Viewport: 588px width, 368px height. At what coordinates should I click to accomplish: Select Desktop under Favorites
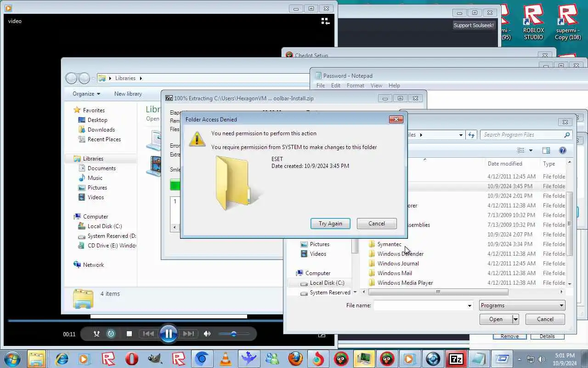tap(97, 120)
